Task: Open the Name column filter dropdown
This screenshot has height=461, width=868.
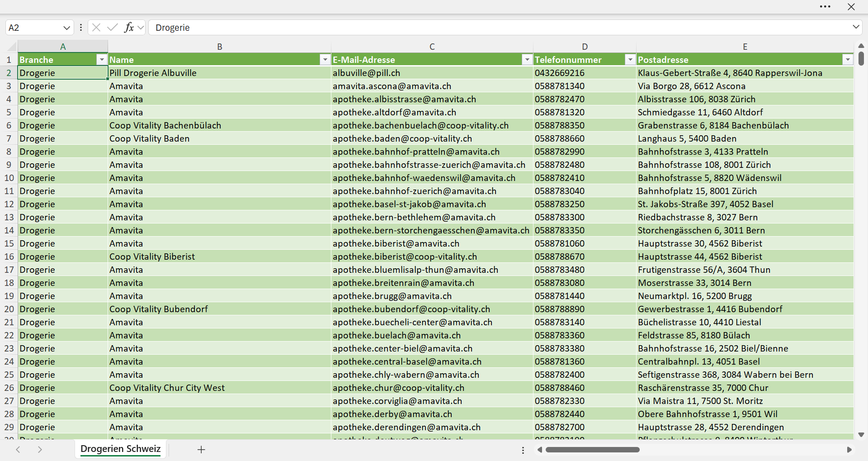Action: tap(325, 60)
